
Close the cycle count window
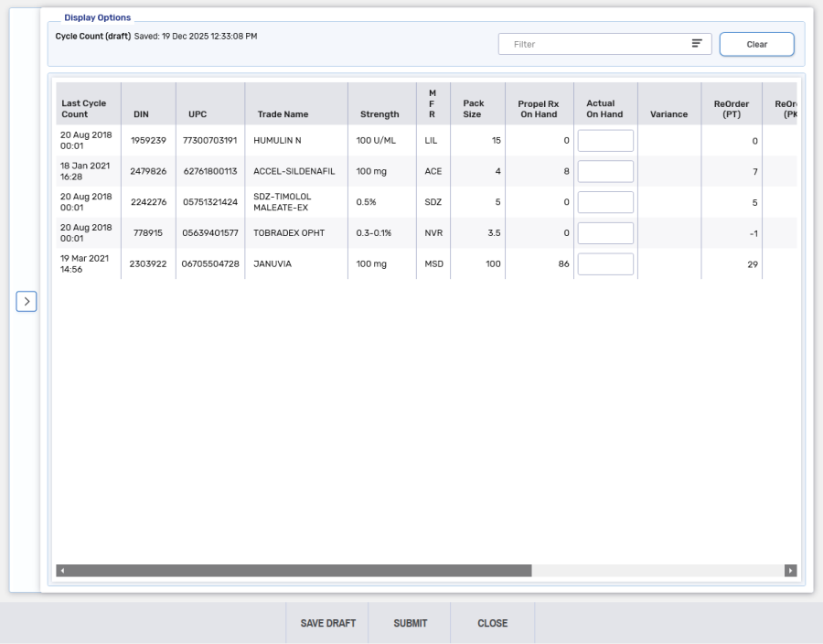point(492,623)
